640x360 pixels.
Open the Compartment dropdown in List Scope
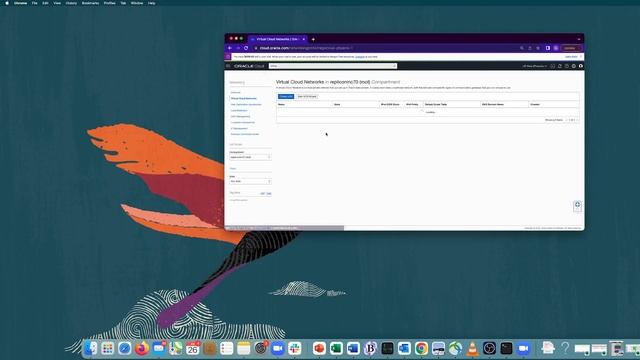(x=250, y=157)
